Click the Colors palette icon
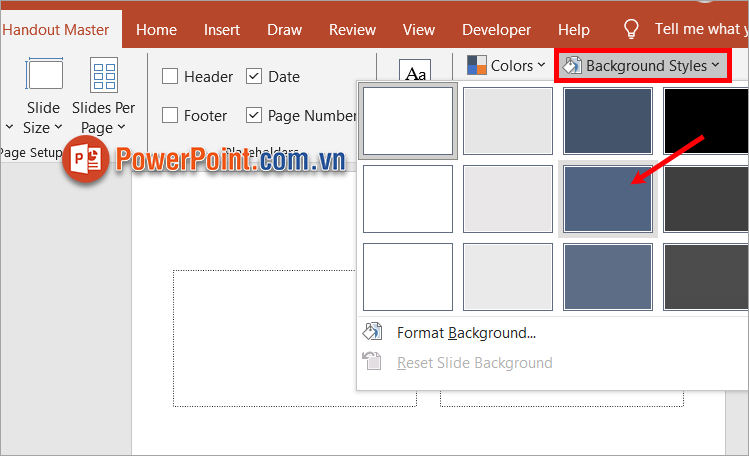 click(477, 66)
